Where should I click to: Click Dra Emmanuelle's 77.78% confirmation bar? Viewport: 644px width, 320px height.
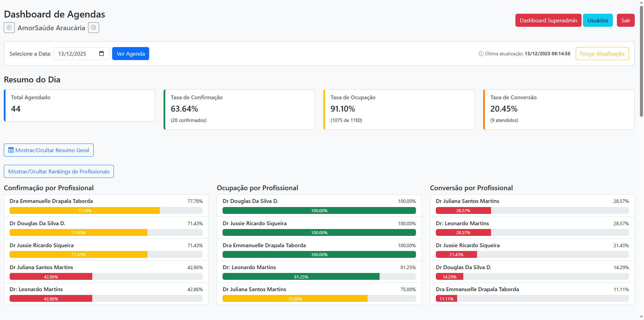point(85,210)
